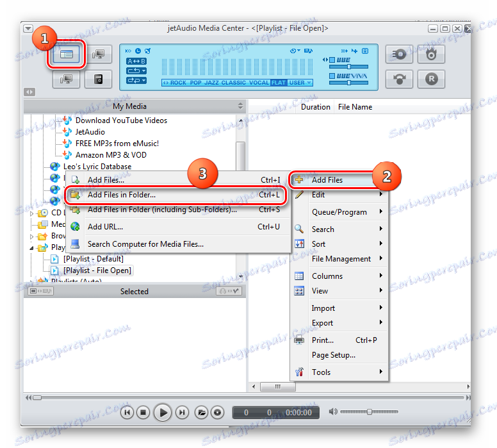The height and width of the screenshot is (448, 497).
Task: Open the shuffle mode dropdown
Action: click(x=136, y=80)
